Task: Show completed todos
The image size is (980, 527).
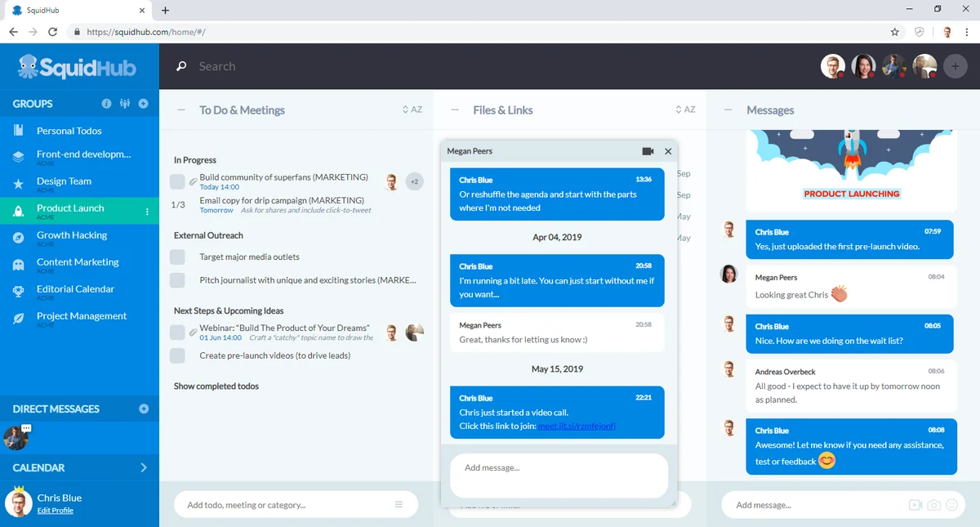Action: [x=216, y=386]
